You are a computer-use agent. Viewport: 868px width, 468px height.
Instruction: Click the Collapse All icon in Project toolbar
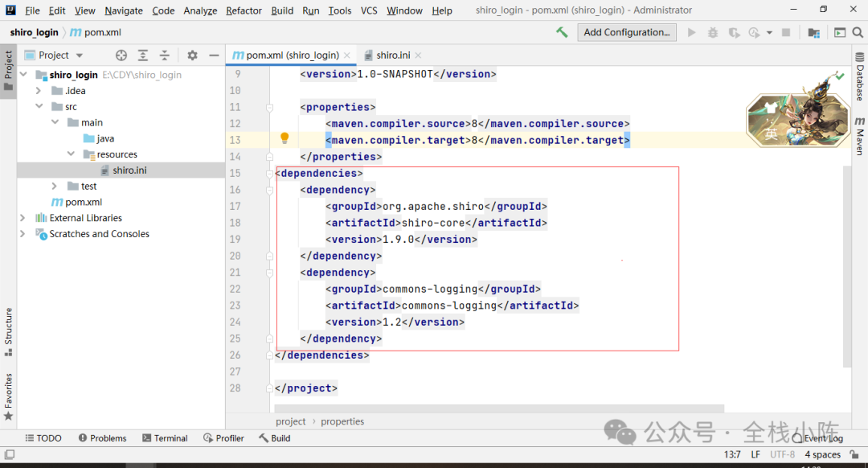[x=165, y=55]
